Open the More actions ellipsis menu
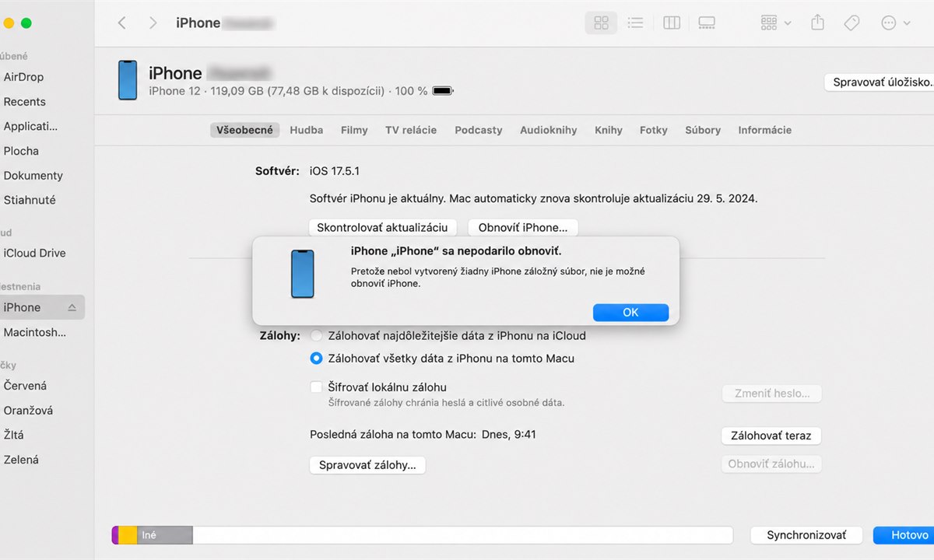This screenshot has height=560, width=934. click(895, 23)
